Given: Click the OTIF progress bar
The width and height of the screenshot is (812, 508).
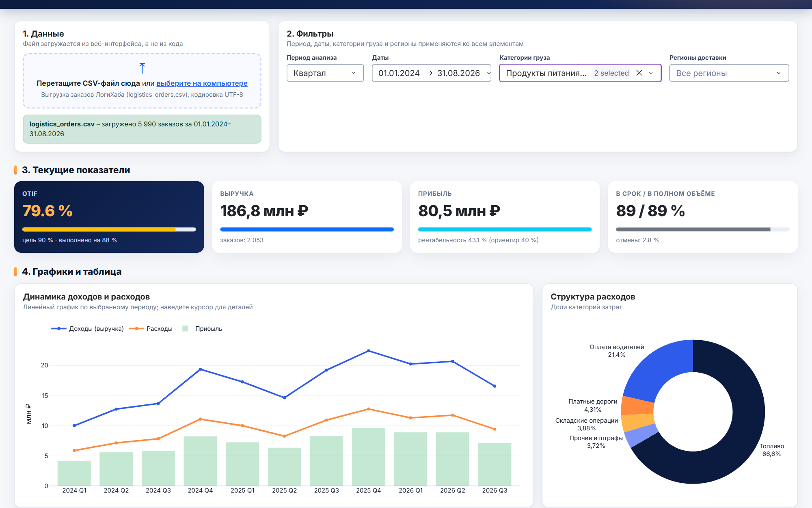Looking at the screenshot, I should point(109,230).
